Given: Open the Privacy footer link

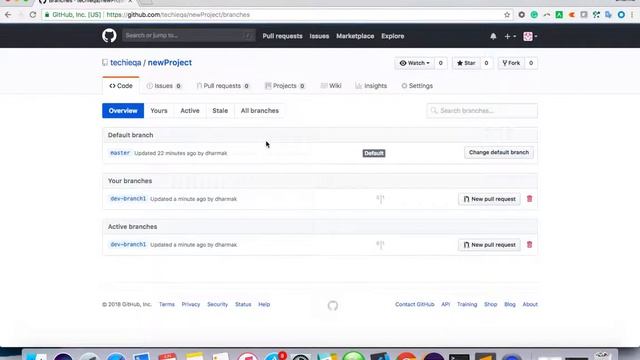Looking at the screenshot, I should click(191, 304).
